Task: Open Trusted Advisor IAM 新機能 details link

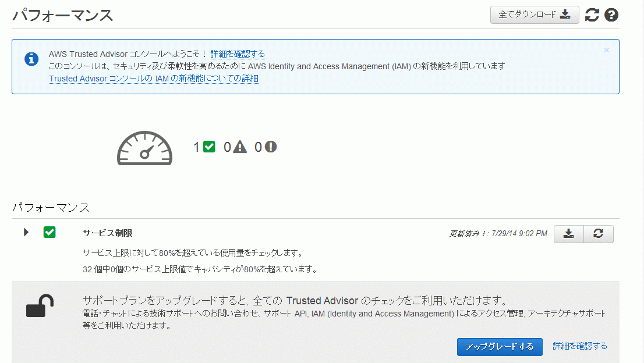Action: 154,79
